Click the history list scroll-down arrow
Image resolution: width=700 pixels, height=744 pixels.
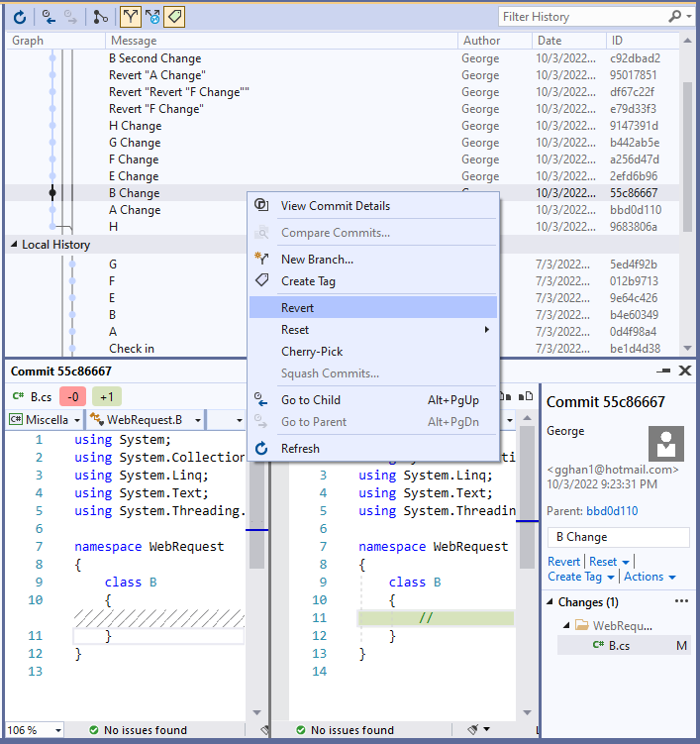pyautogui.click(x=687, y=349)
